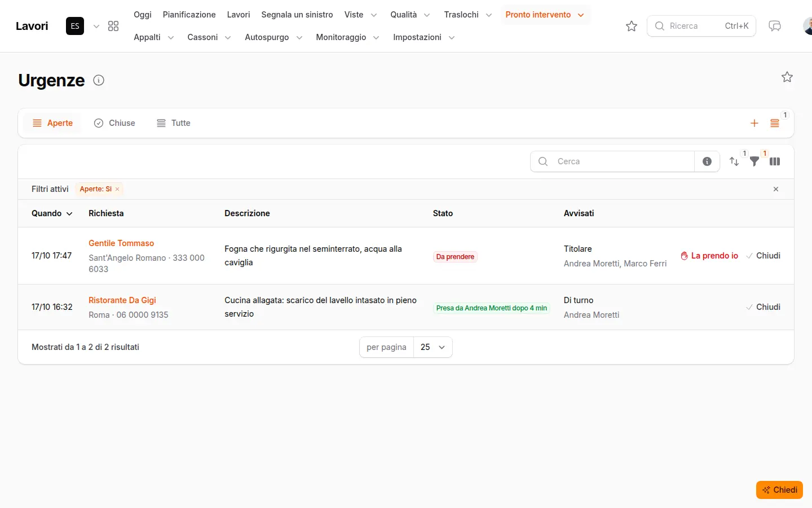Expand the Pronto intervento menu

(x=544, y=15)
